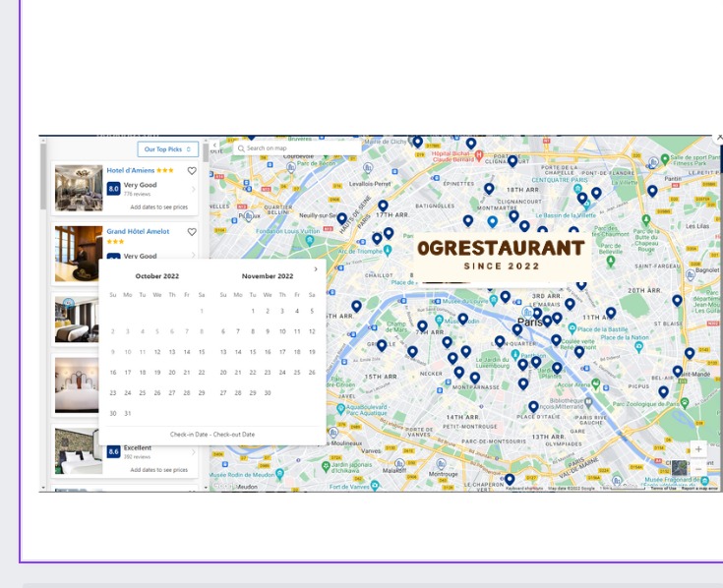Viewport: 723px width, 588px height.
Task: Open the Hotel d'Amiens title link
Action: [131, 170]
